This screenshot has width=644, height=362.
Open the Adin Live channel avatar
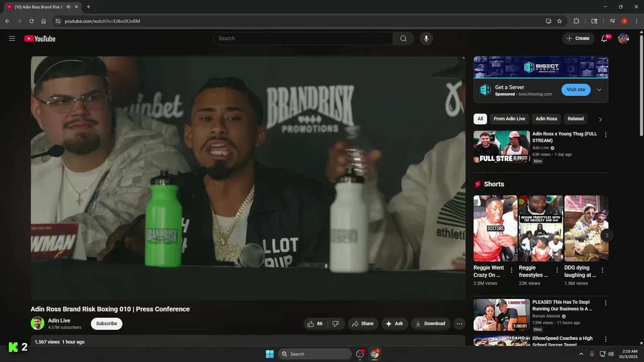pyautogui.click(x=38, y=323)
